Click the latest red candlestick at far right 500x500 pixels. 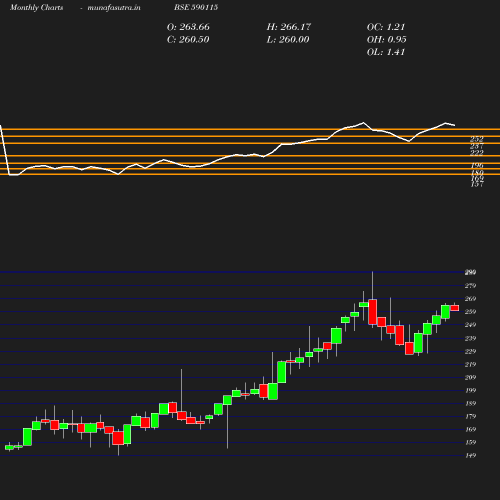pos(455,308)
